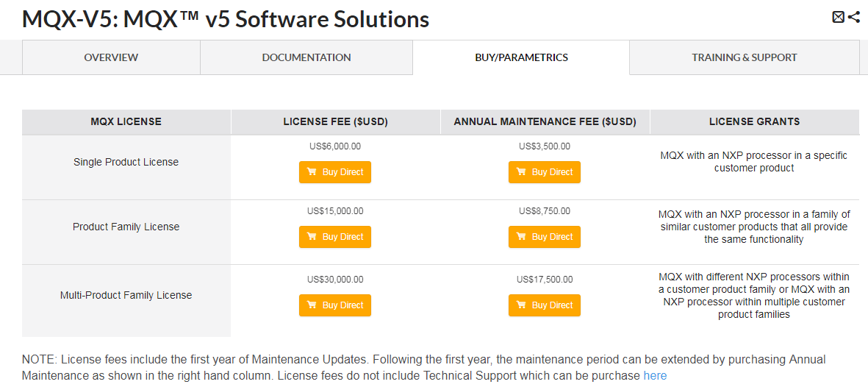Click the US$30,000.00 price

(x=335, y=280)
